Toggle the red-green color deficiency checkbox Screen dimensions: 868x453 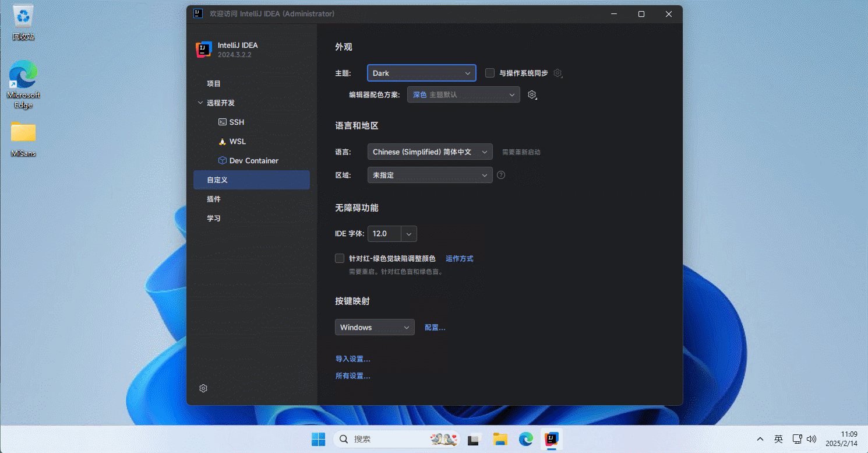340,258
